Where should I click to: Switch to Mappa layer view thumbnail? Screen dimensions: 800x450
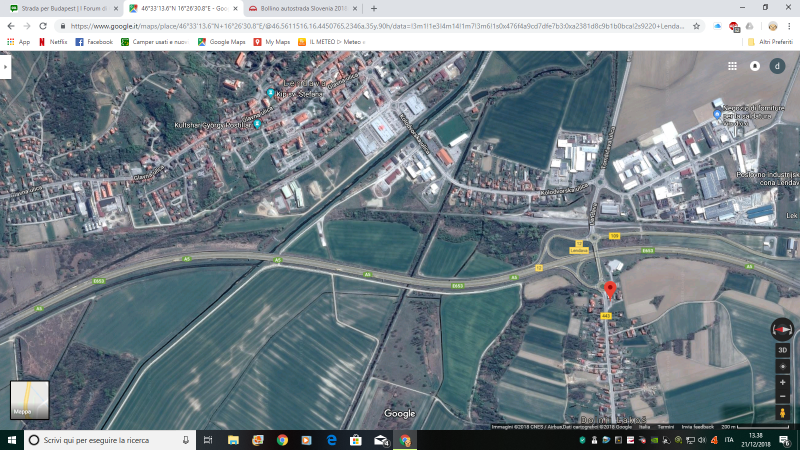tap(29, 399)
